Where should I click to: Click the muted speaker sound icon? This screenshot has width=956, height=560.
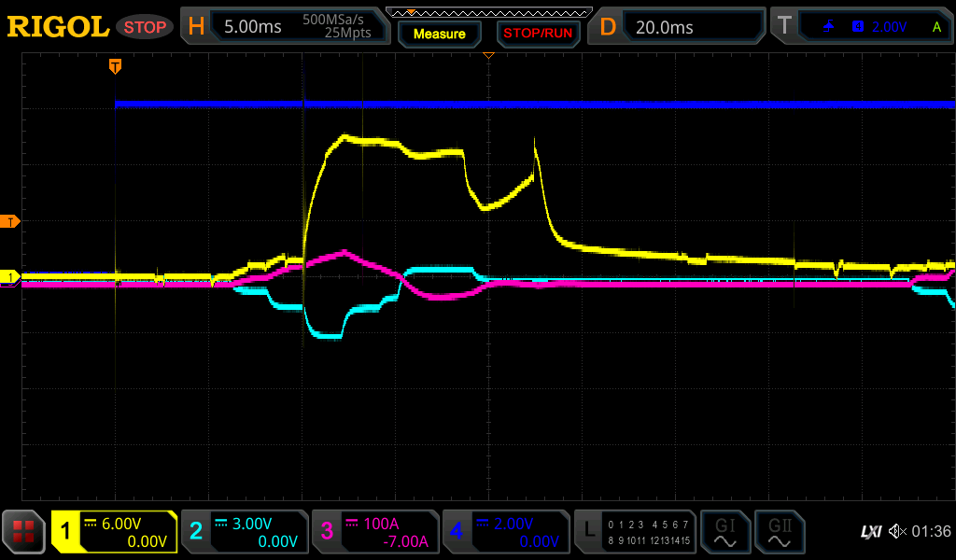897,532
